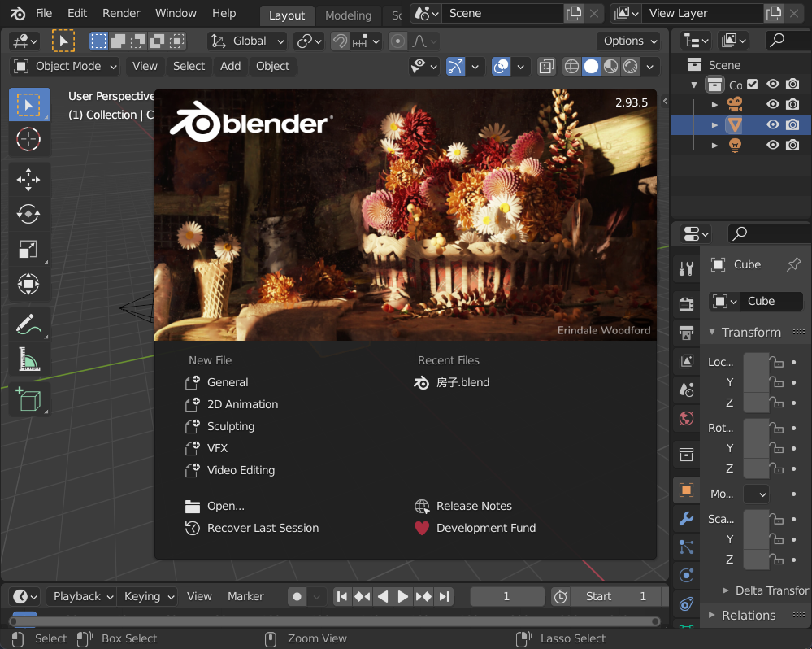Viewport: 812px width, 649px height.
Task: Pick the Add Cube tool
Action: (29, 399)
